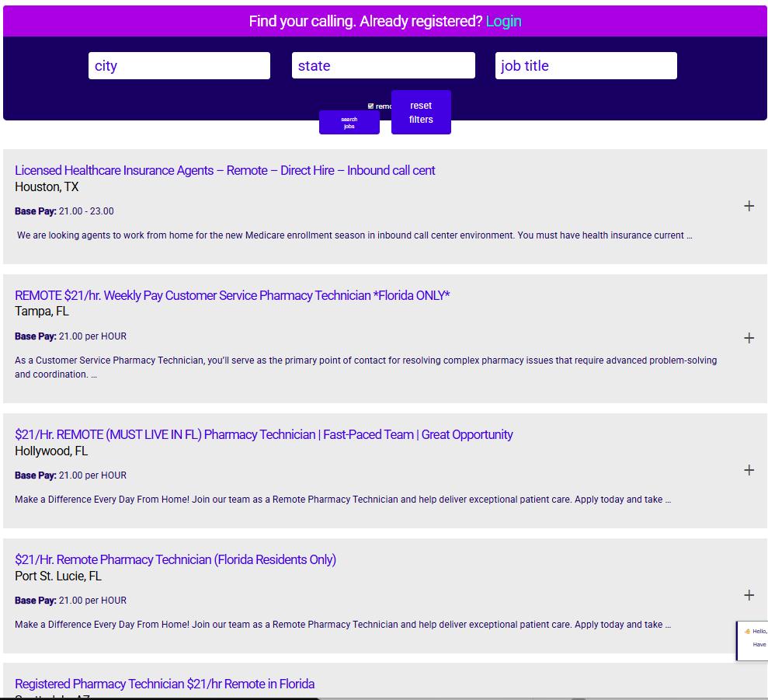The image size is (768, 700).
Task: Click the search jobs button
Action: (349, 123)
